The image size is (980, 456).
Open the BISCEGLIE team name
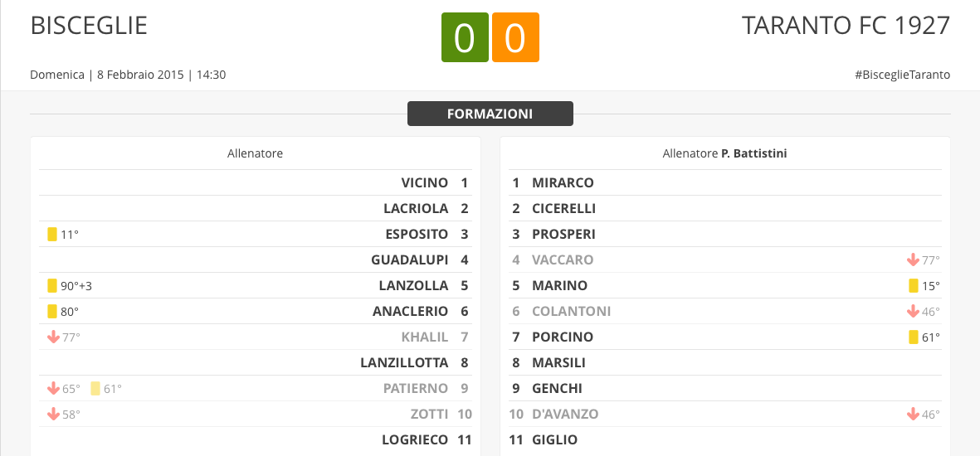click(x=89, y=26)
